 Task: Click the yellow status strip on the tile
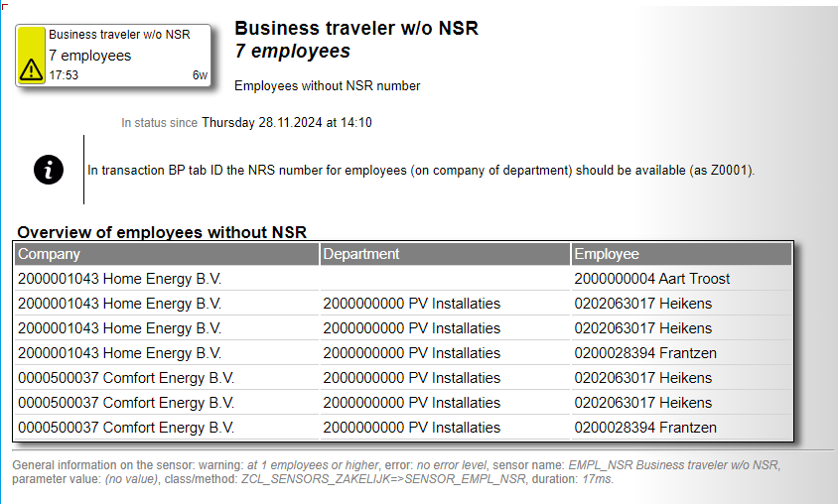click(x=32, y=45)
